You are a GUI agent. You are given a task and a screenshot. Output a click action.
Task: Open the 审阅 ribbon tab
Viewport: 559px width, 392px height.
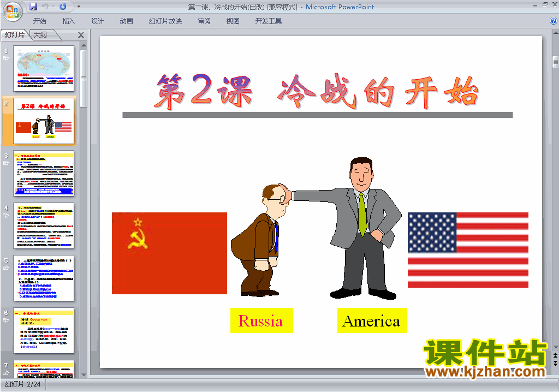click(x=204, y=21)
